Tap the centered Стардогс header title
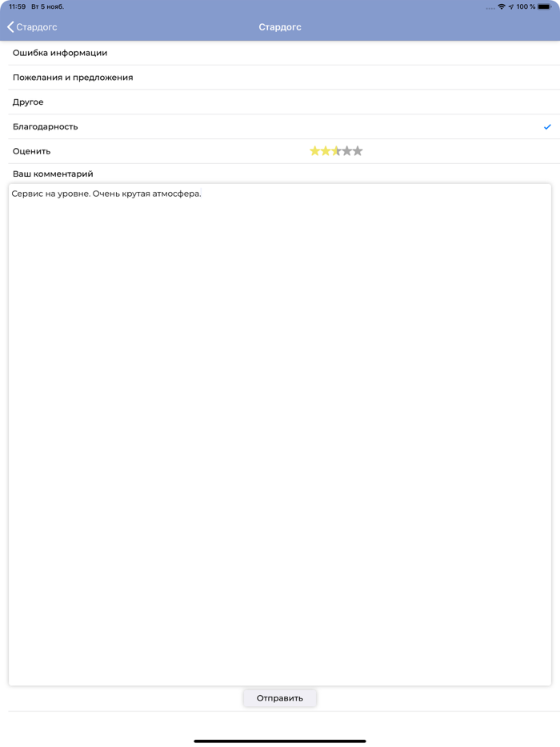 280,27
